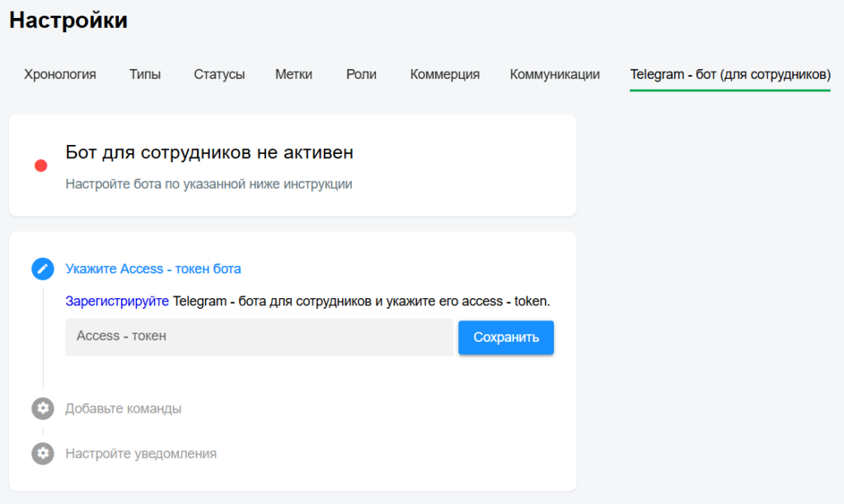Select the Метки tab
Screen dimensions: 844x504
click(293, 74)
